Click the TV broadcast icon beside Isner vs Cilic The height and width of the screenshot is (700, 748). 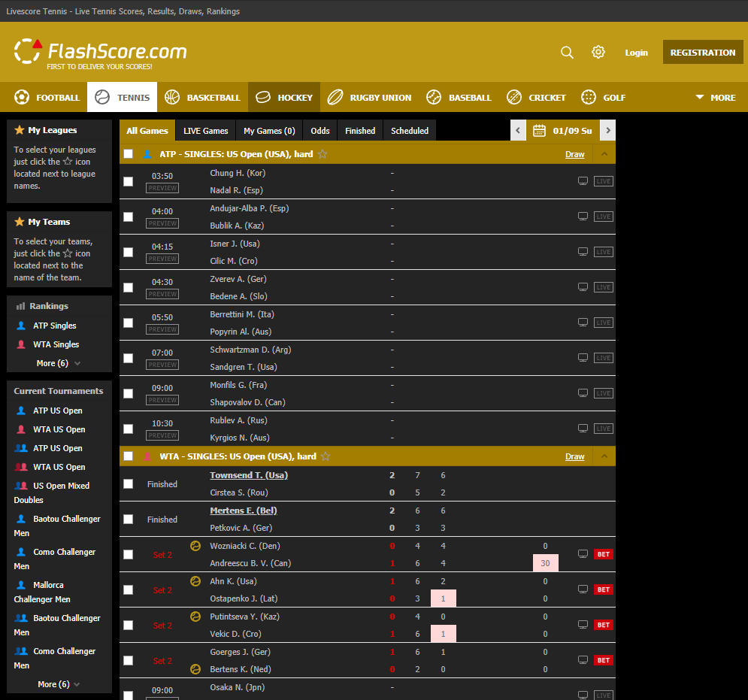click(583, 251)
